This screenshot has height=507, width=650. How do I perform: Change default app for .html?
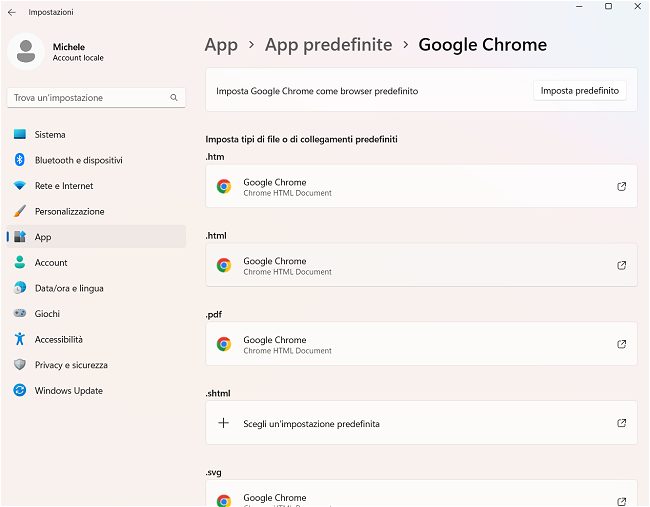click(421, 265)
